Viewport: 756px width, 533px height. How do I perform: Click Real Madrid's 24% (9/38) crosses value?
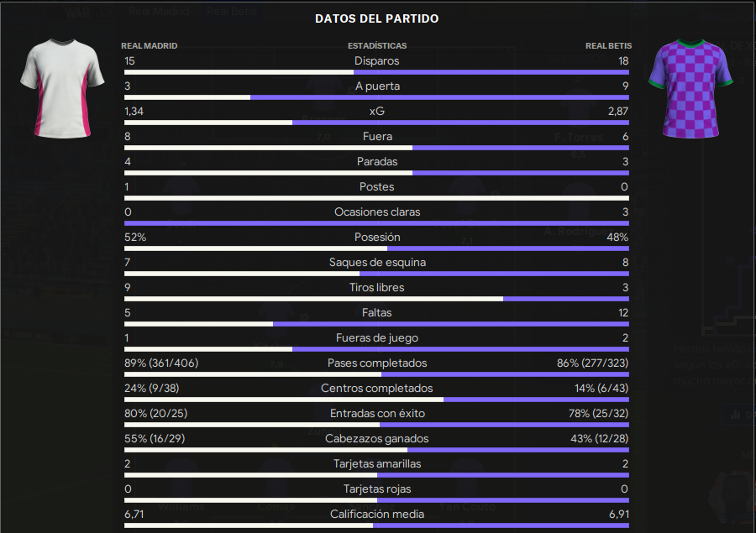(151, 389)
